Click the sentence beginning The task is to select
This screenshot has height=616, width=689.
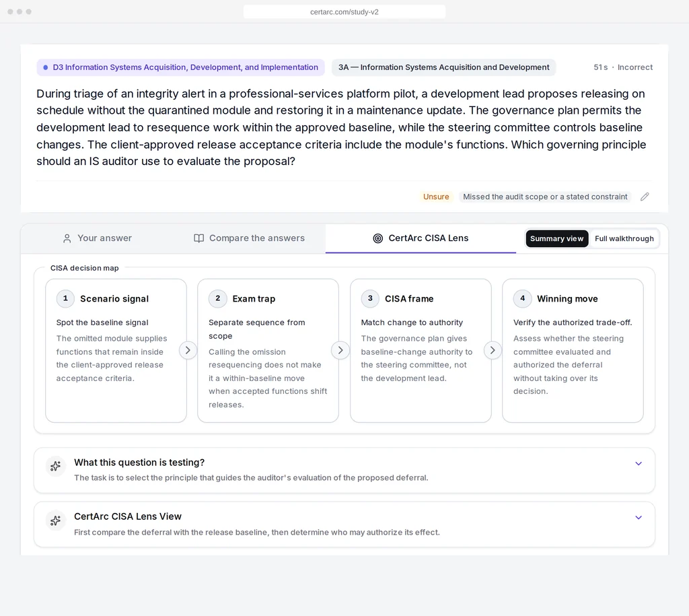coord(251,478)
